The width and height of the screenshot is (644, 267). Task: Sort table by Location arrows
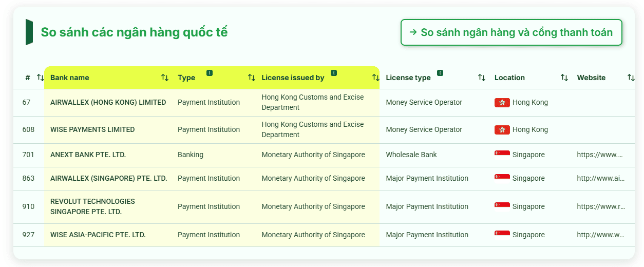[564, 78]
